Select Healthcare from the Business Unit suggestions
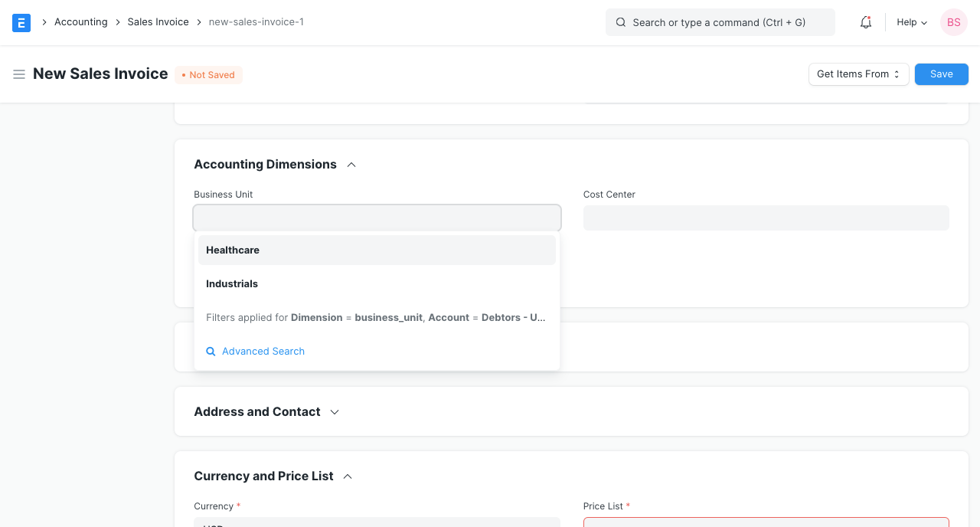The height and width of the screenshot is (527, 980). click(233, 250)
